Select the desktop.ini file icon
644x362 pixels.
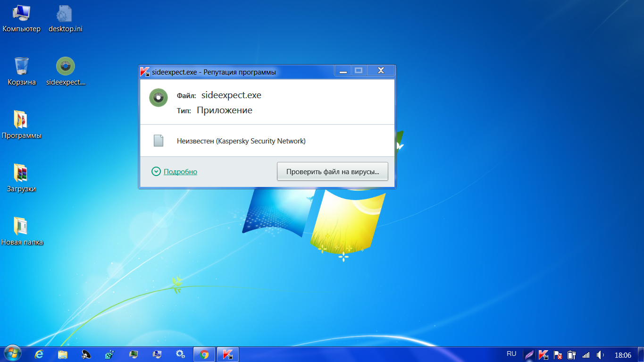pos(65,19)
